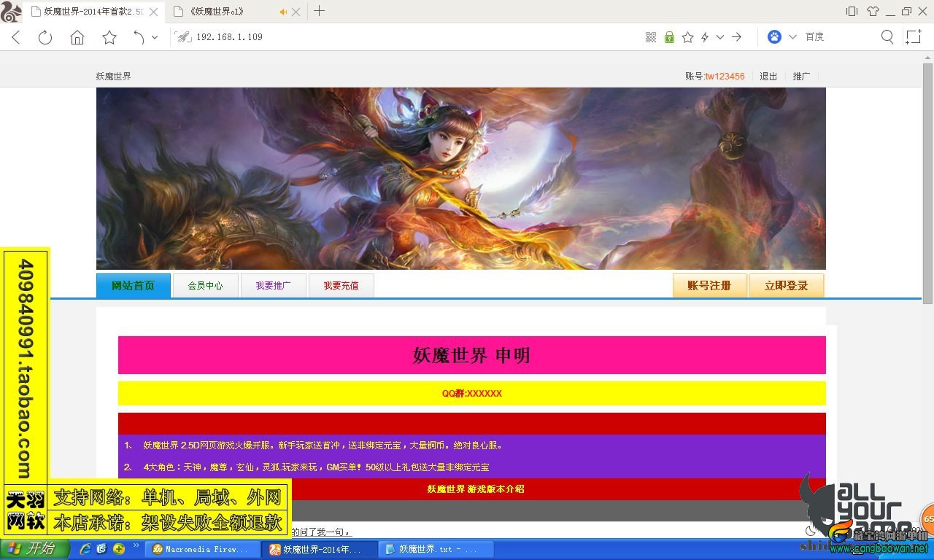Click the green security lock icon
934x560 pixels.
point(669,37)
